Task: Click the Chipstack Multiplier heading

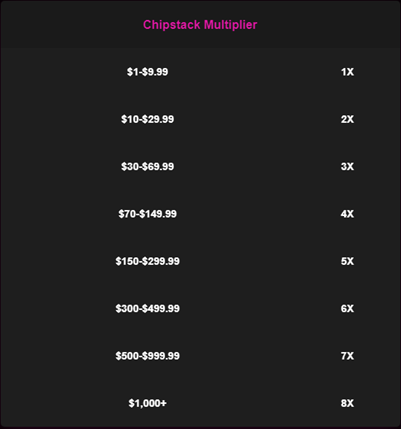Action: click(200, 25)
